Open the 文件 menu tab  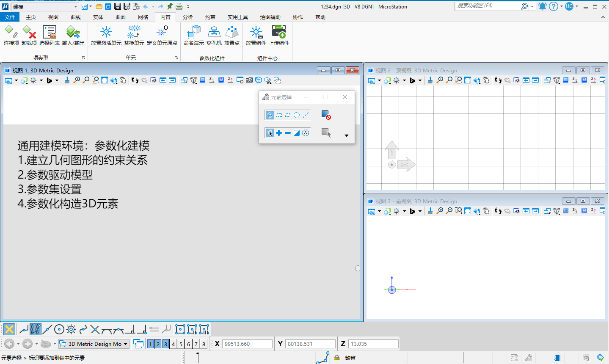[x=10, y=17]
